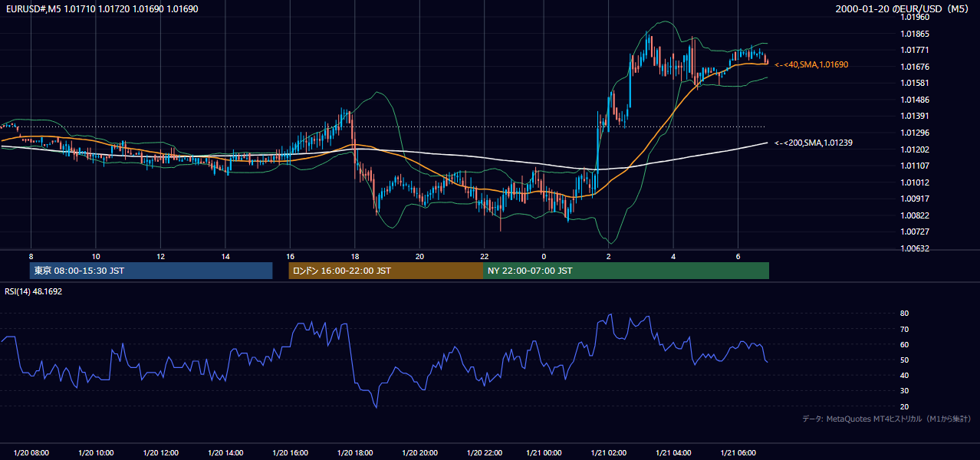Click hour label 10 on price chart axis
Screen dimensions: 980x460
(96, 256)
